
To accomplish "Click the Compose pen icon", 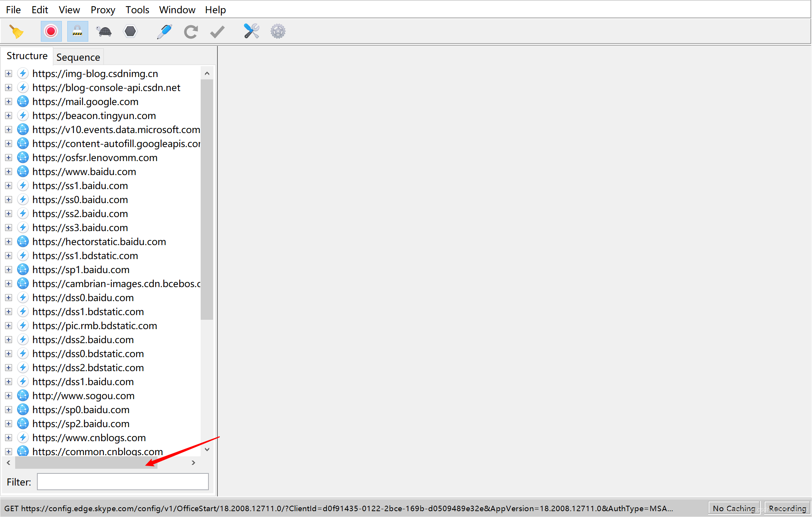I will [x=164, y=32].
